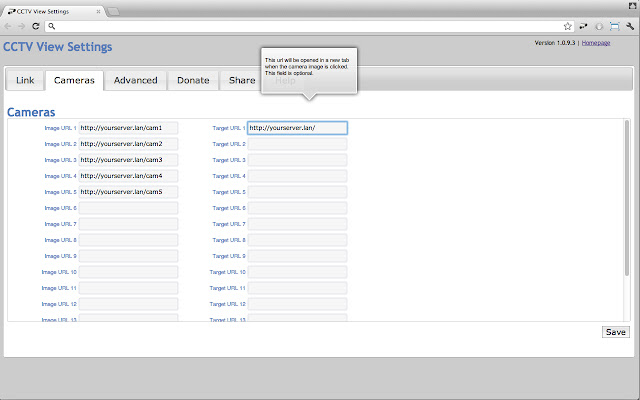Viewport: 640px width, 400px height.
Task: Click the Version 1.0.9.3 text
Action: click(x=555, y=43)
